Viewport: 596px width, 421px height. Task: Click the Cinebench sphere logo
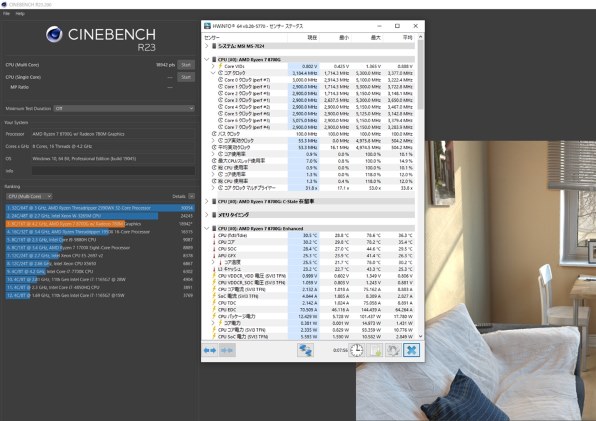[x=54, y=35]
